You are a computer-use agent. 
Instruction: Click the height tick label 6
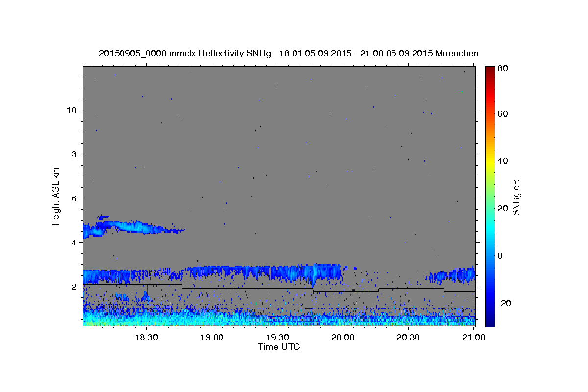pyautogui.click(x=73, y=198)
